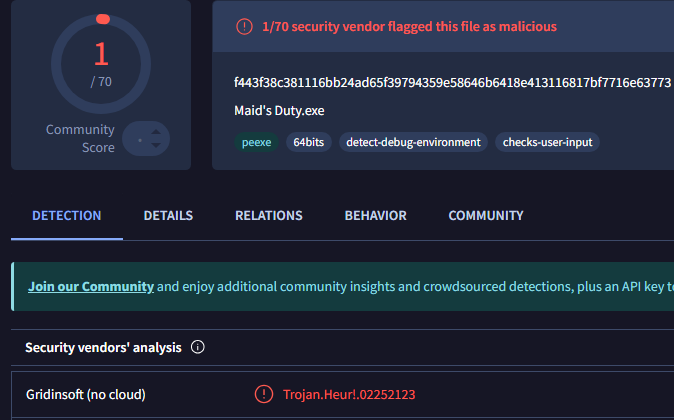Open the DETAILS tab
The height and width of the screenshot is (420, 674).
coord(168,215)
